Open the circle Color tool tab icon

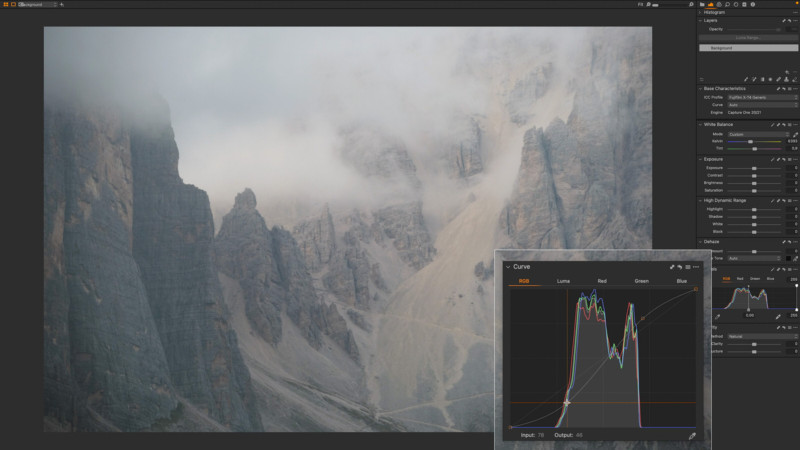click(736, 4)
